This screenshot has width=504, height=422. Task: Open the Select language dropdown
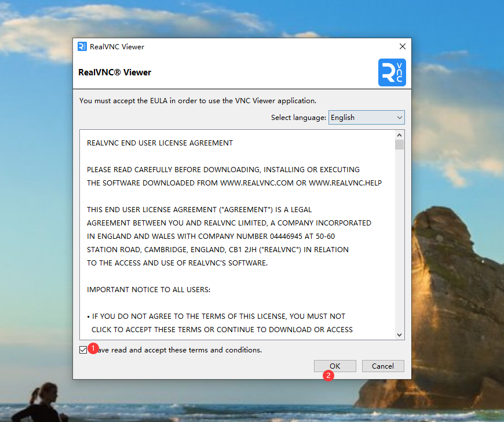point(367,118)
